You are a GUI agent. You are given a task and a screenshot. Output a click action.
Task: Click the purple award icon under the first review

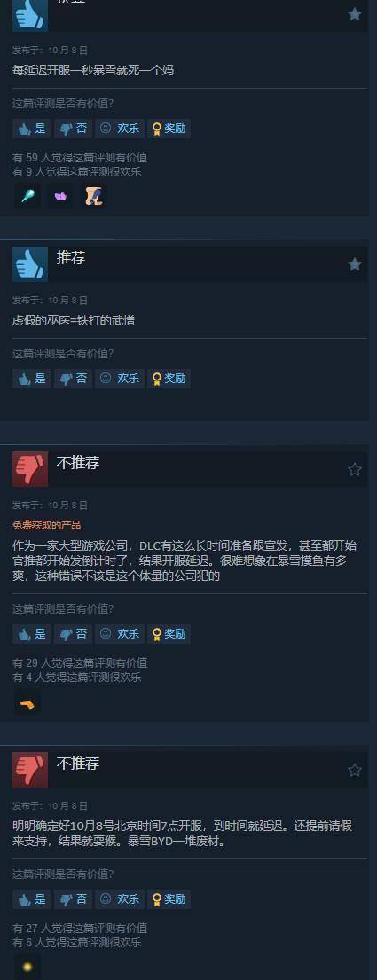[60, 196]
